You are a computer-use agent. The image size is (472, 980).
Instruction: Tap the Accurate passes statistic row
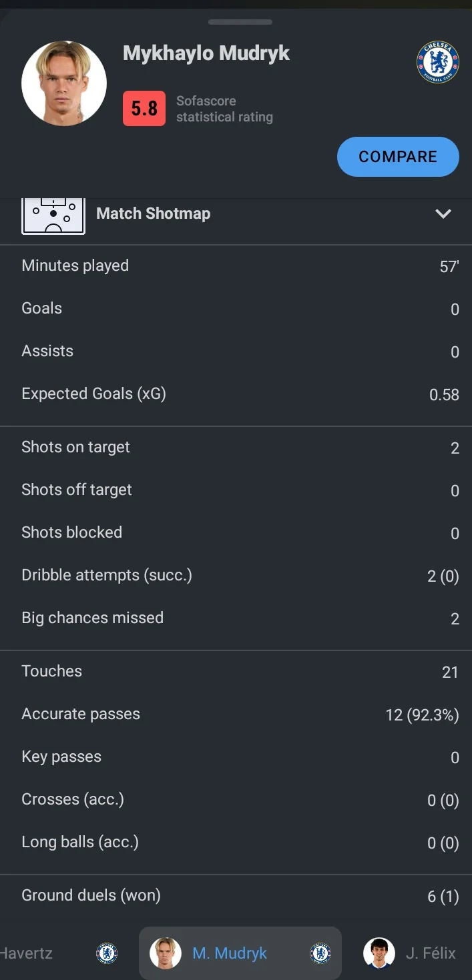point(236,714)
